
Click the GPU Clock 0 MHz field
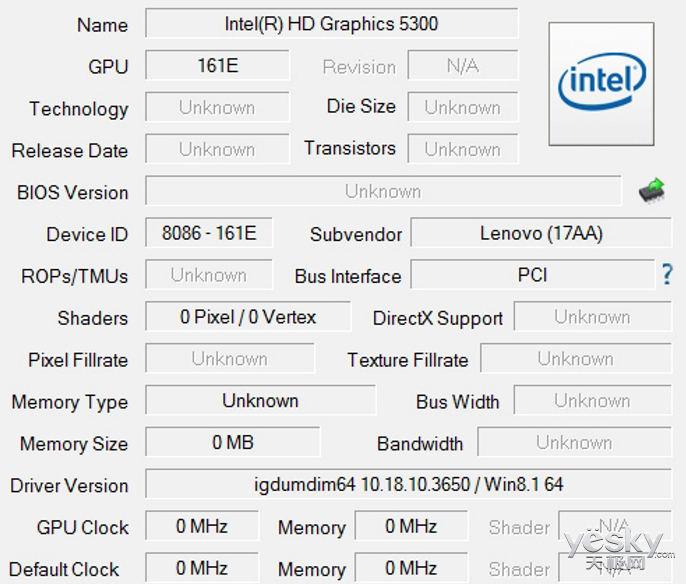[202, 526]
